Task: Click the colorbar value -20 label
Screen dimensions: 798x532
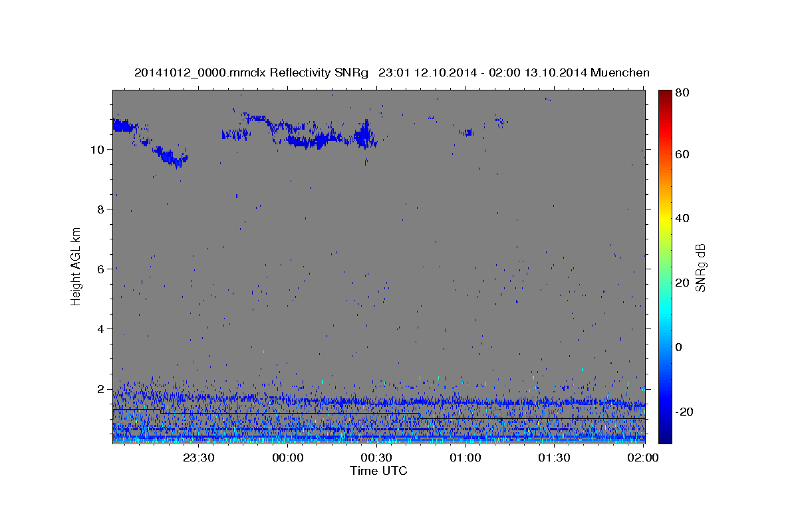Action: pyautogui.click(x=684, y=412)
